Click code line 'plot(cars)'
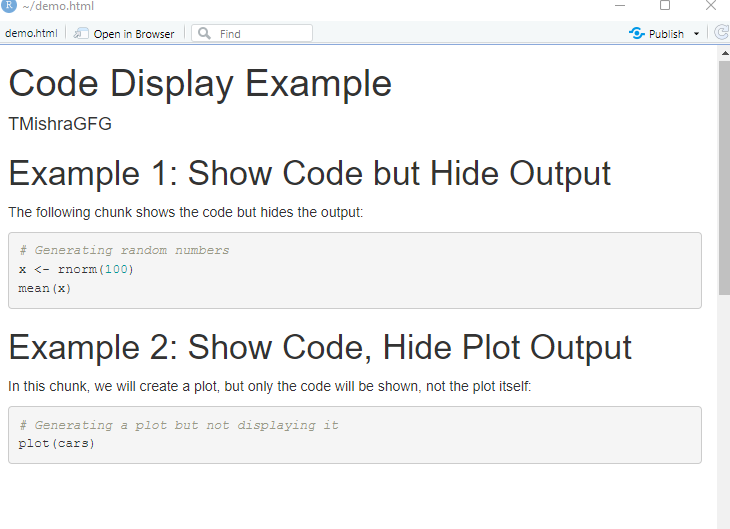730x529 pixels. point(56,444)
